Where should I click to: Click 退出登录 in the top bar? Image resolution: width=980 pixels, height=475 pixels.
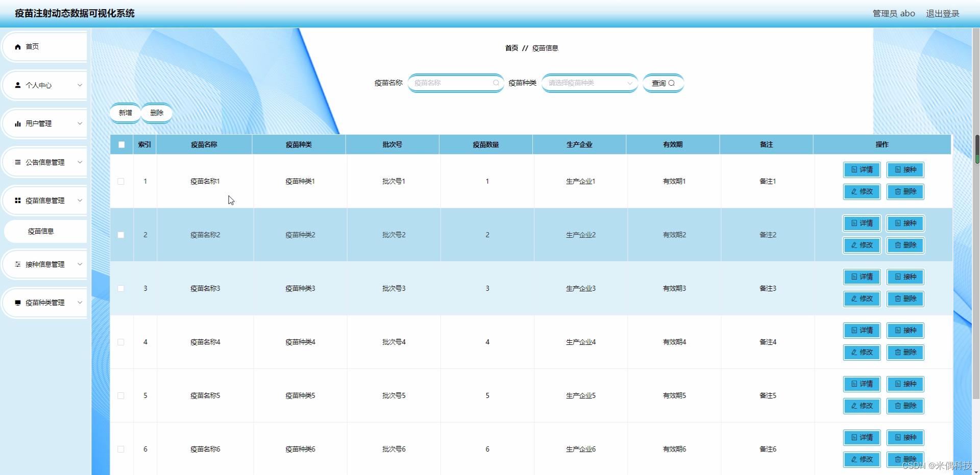click(x=943, y=13)
